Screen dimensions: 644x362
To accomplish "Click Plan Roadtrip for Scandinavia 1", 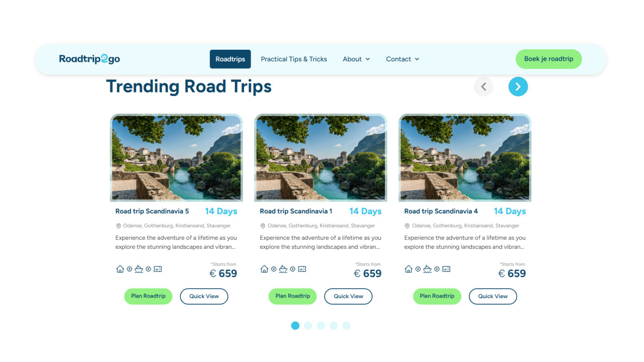I will [293, 296].
